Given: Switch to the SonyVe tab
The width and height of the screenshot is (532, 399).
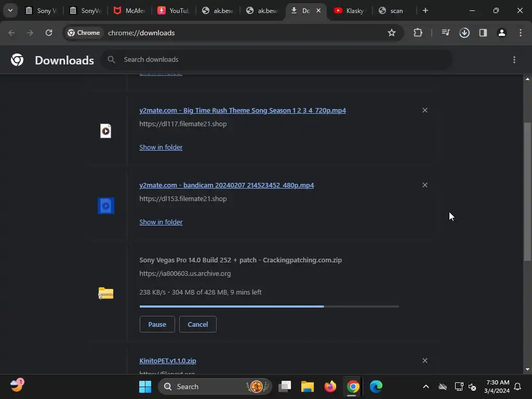Looking at the screenshot, I should click(86, 10).
